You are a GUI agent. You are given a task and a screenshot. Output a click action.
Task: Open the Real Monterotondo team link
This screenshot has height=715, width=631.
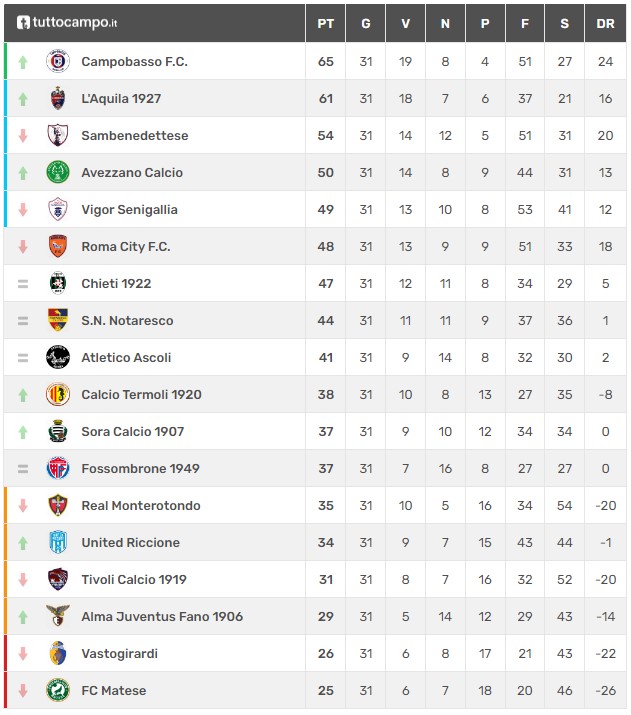(141, 505)
